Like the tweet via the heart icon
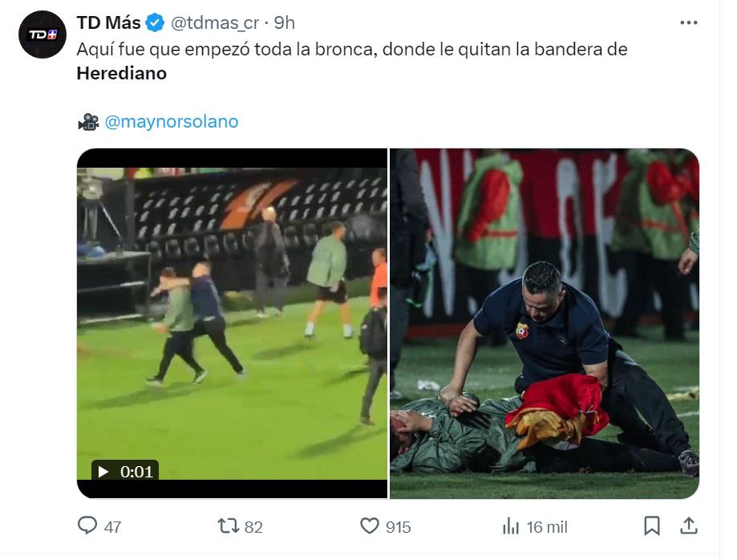 tap(370, 527)
